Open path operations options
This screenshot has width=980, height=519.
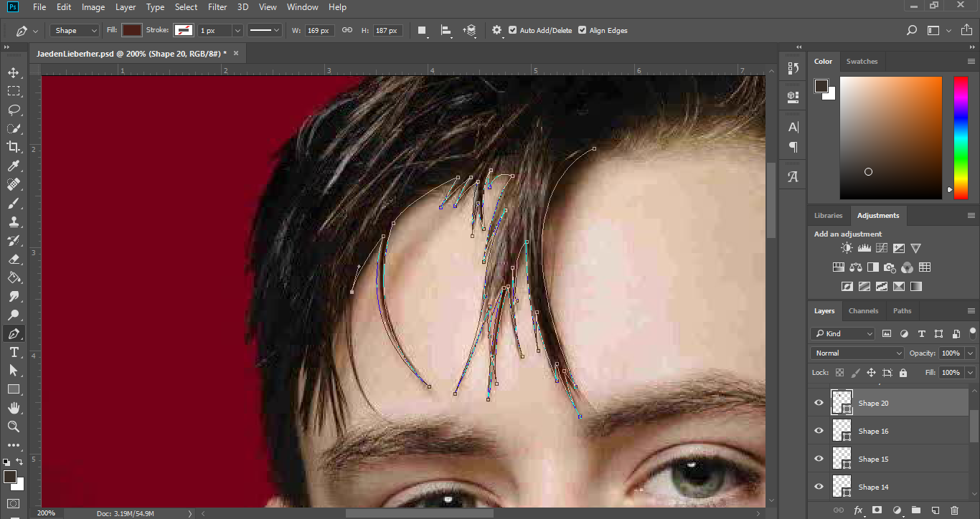tap(423, 31)
